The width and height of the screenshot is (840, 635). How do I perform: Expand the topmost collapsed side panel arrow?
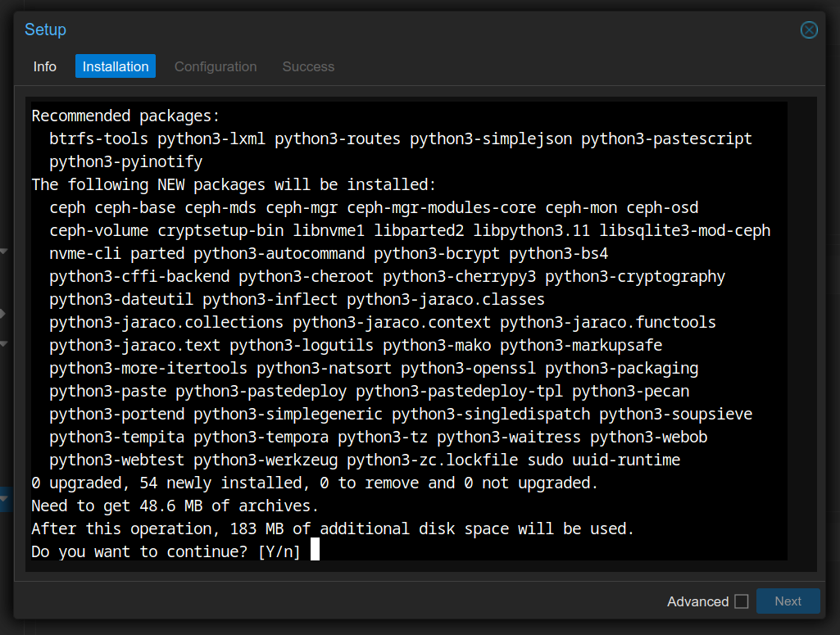pos(4,252)
